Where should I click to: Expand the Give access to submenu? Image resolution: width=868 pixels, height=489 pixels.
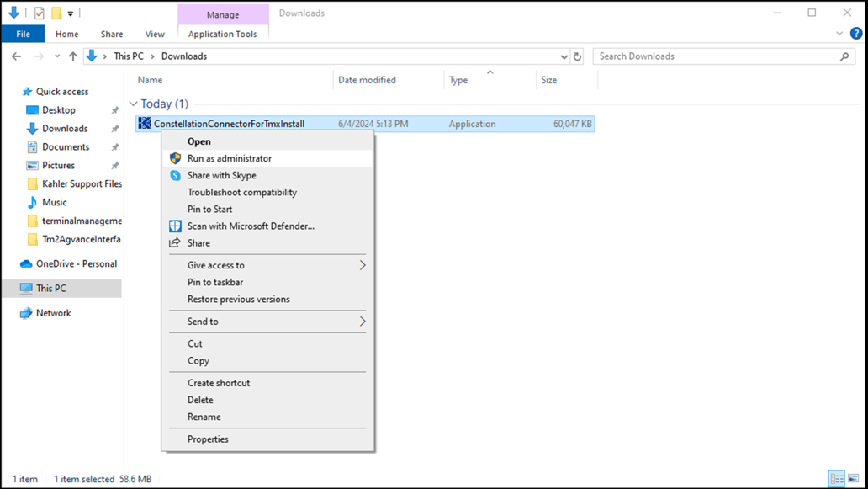click(x=363, y=265)
